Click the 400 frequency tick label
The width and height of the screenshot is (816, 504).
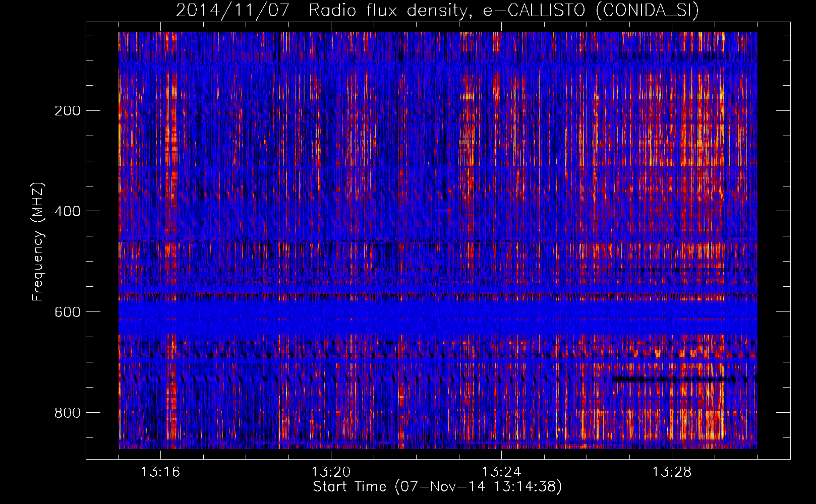click(68, 211)
